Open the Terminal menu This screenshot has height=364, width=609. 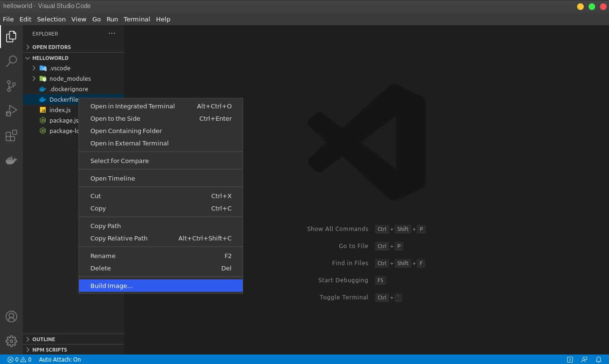(x=137, y=19)
